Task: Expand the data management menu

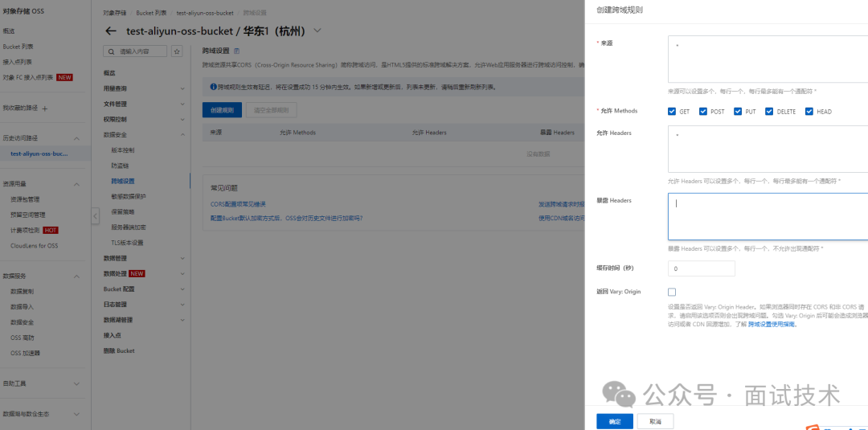Action: point(182,258)
